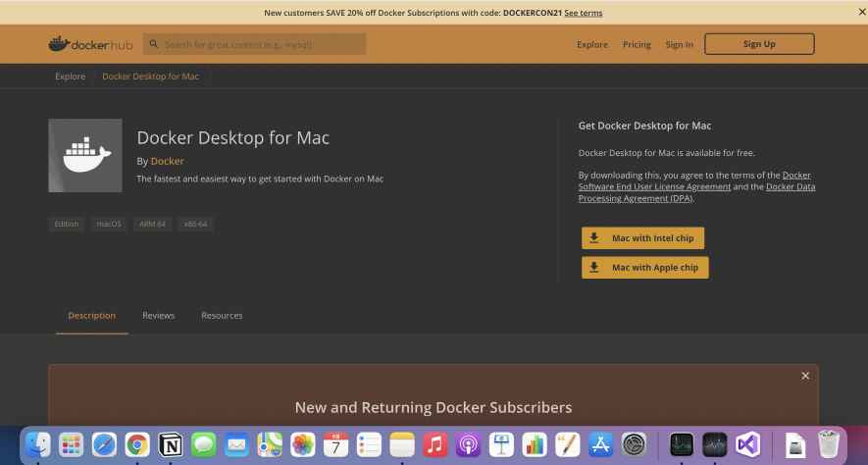Click the ARM 64 tag
The height and width of the screenshot is (465, 868).
(152, 225)
